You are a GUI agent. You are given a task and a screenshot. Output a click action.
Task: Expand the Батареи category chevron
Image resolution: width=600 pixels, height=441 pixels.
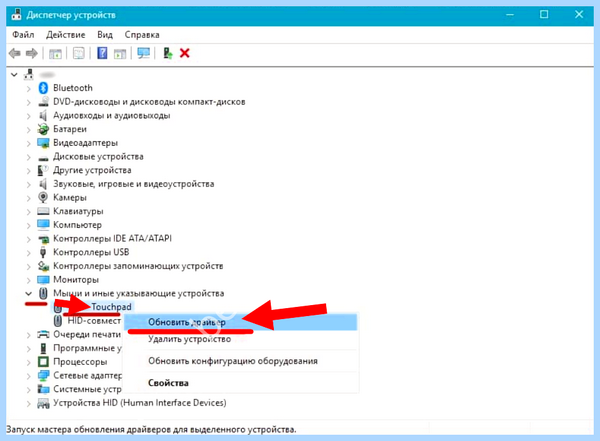coord(28,130)
